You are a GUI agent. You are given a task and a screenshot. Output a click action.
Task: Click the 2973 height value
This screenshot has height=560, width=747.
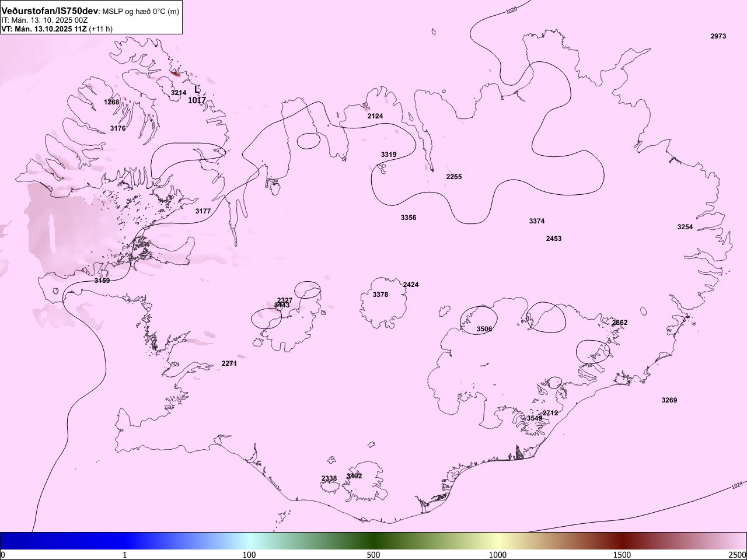[718, 36]
